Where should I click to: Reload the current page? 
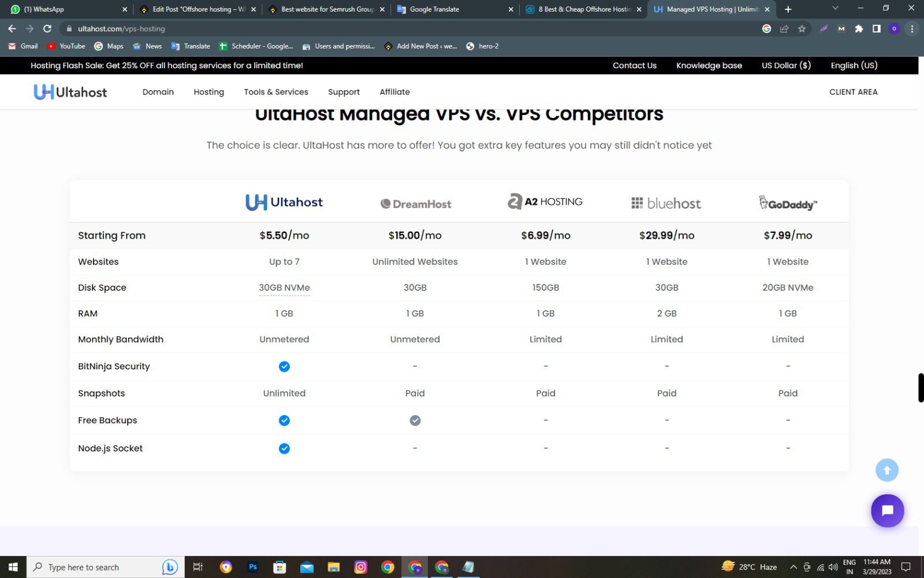(x=47, y=28)
